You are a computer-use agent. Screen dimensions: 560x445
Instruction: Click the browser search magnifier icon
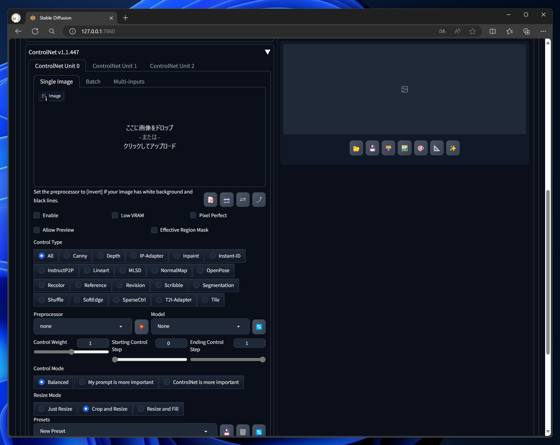pos(52,31)
